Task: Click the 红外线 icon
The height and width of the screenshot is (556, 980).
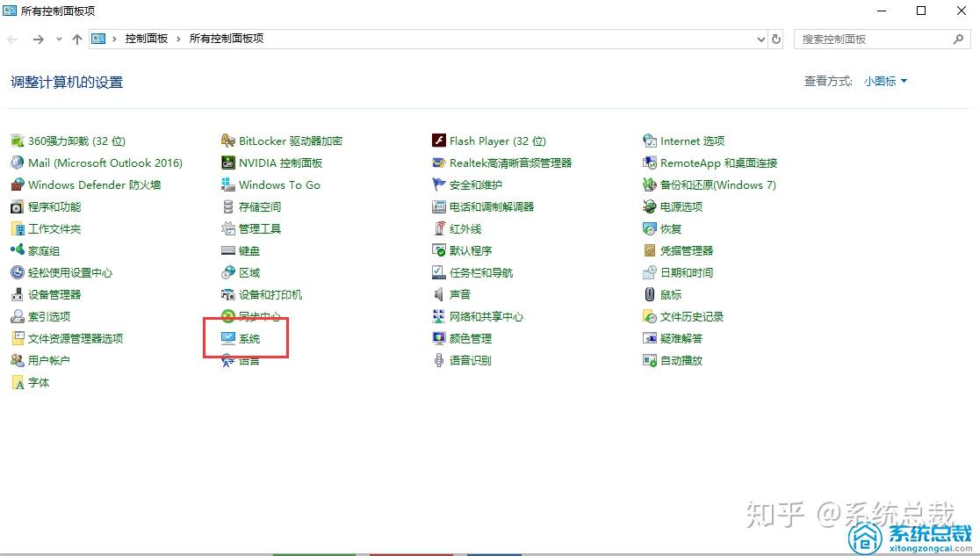Action: [x=439, y=229]
